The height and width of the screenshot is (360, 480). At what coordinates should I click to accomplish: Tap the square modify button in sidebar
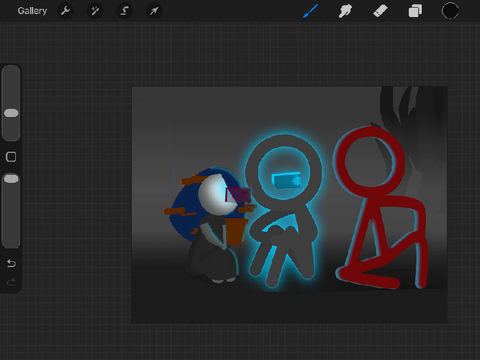11,157
